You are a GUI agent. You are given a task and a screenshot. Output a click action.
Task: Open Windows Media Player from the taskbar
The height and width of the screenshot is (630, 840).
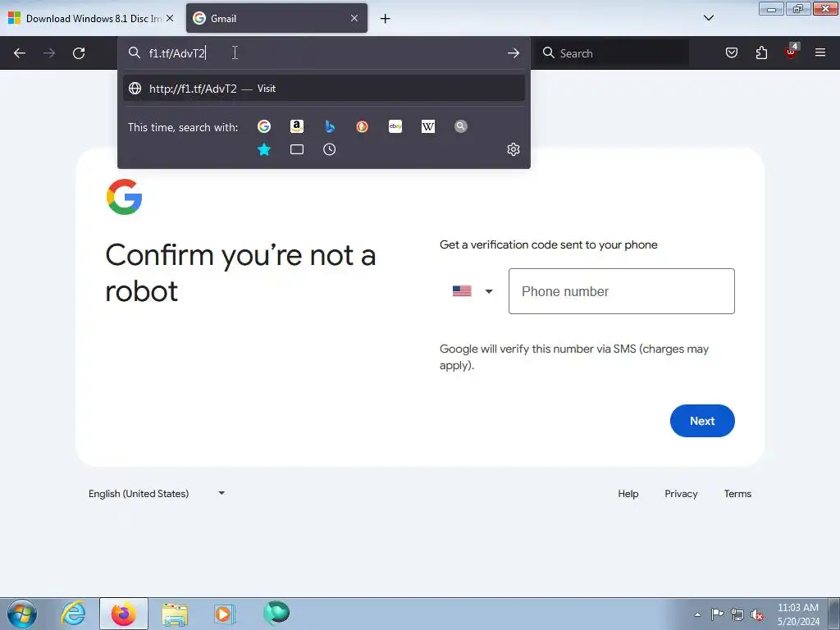224,614
